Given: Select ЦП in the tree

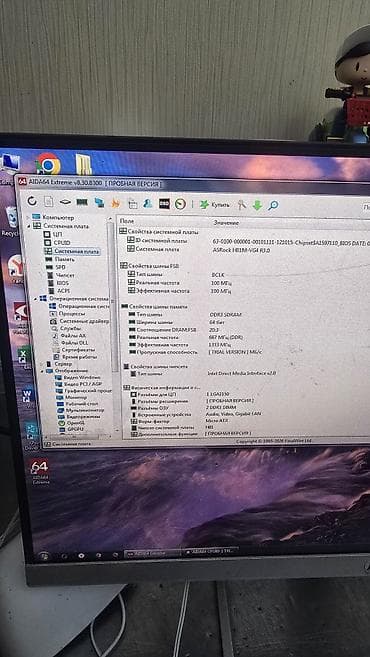Looking at the screenshot, I should 53,235.
